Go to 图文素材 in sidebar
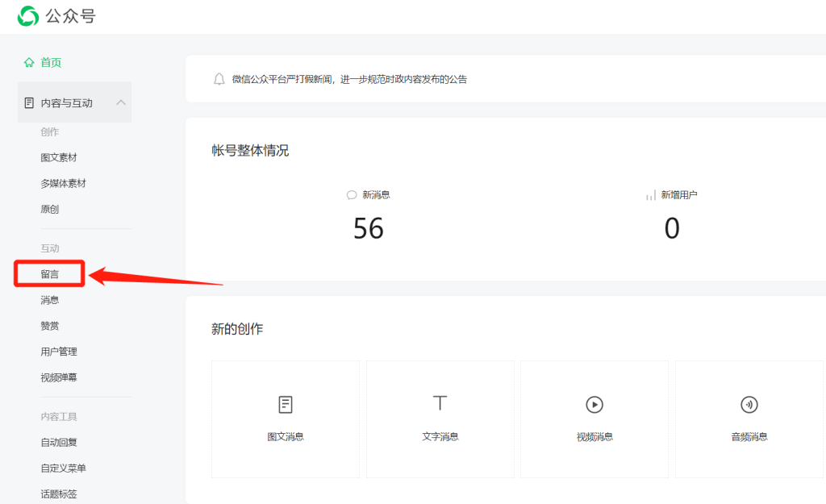Screen dimensions: 826x504 coord(59,158)
